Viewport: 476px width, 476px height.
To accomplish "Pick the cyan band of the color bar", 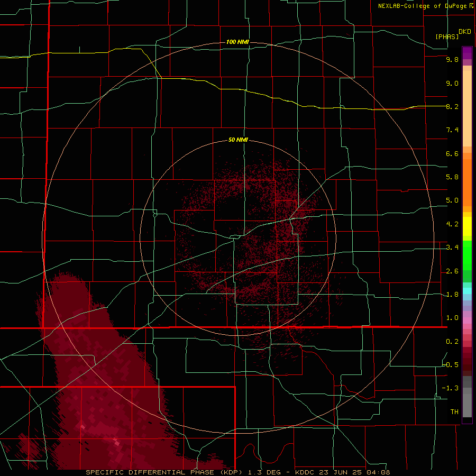I will pos(467,291).
